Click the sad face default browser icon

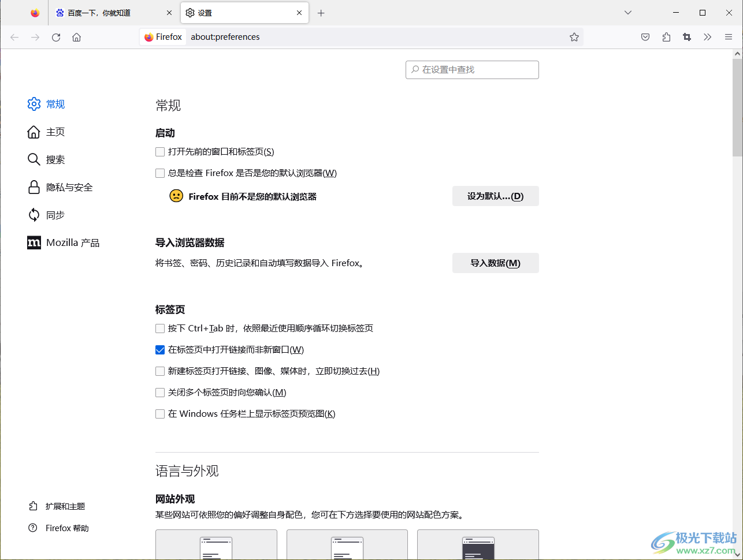[176, 196]
